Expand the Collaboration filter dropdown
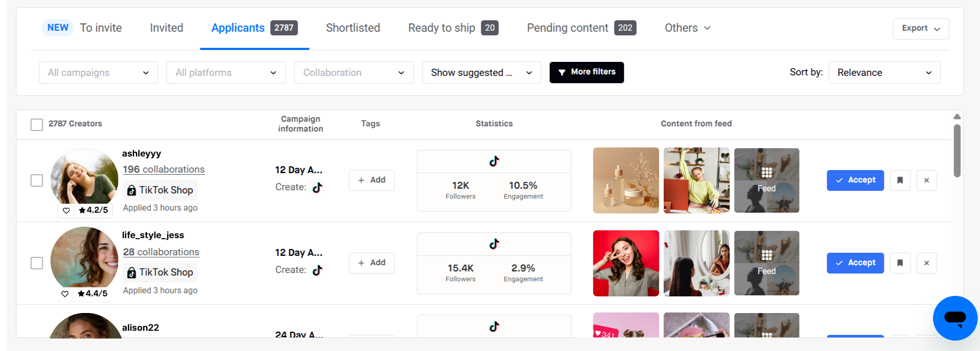Image resolution: width=980 pixels, height=351 pixels. coord(354,73)
